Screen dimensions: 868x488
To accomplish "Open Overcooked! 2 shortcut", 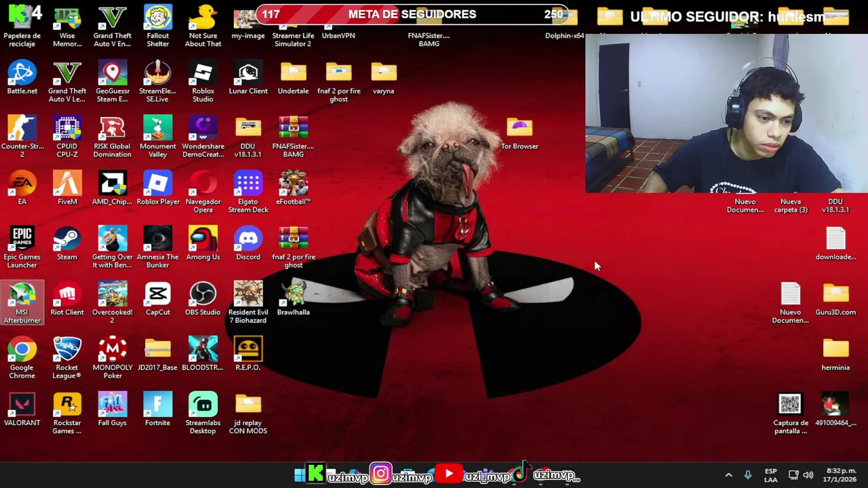I will (x=112, y=303).
